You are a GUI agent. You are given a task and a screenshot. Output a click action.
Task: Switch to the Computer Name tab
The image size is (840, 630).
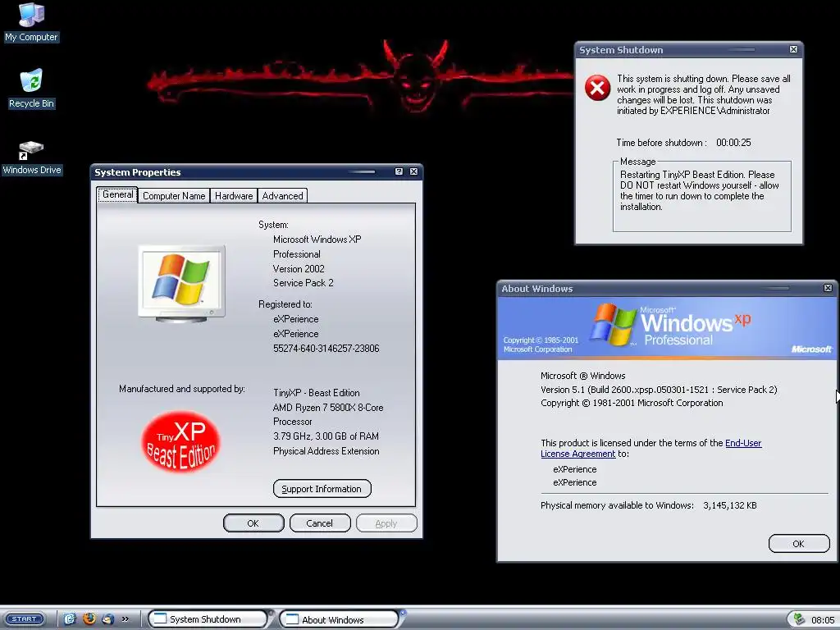click(174, 195)
